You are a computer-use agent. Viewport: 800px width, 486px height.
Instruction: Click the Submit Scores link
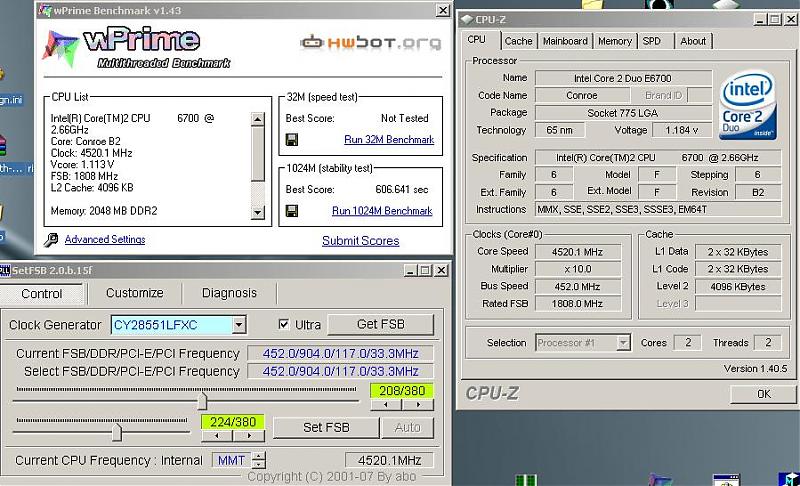361,241
